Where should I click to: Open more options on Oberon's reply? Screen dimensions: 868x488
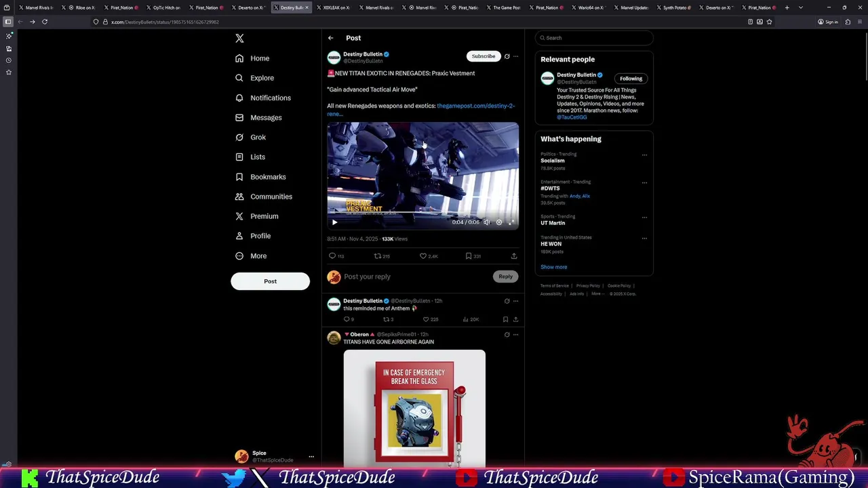[515, 334]
